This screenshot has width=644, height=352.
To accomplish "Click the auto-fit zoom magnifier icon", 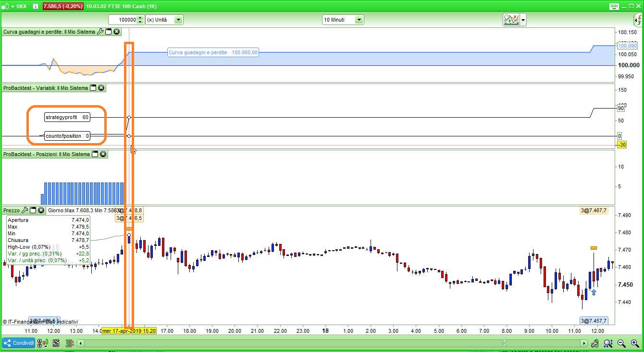I will coord(608,343).
